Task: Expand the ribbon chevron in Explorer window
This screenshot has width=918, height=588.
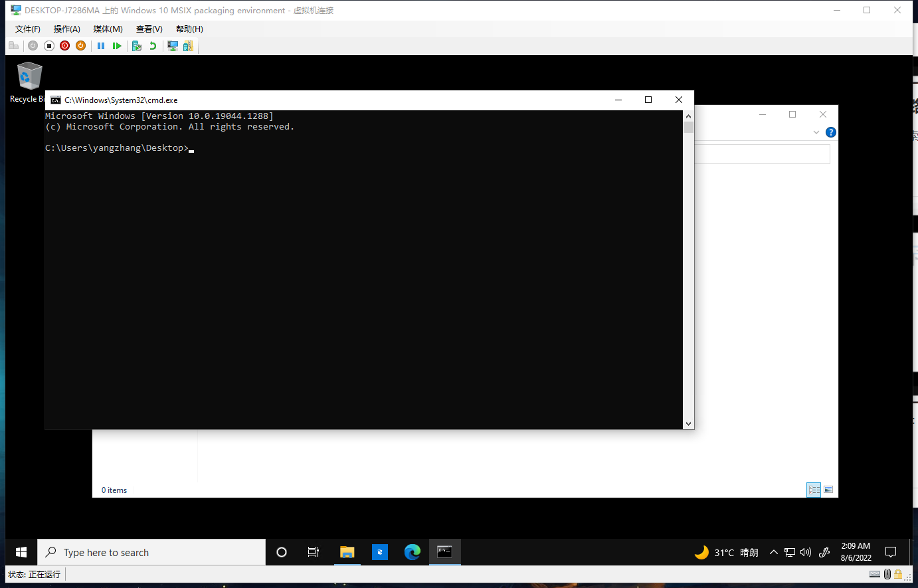Action: (x=816, y=132)
